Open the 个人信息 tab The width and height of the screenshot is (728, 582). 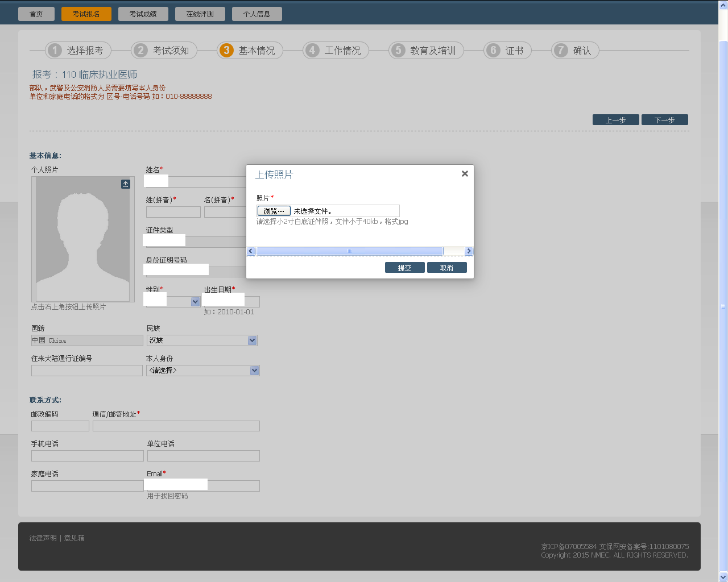(x=257, y=14)
